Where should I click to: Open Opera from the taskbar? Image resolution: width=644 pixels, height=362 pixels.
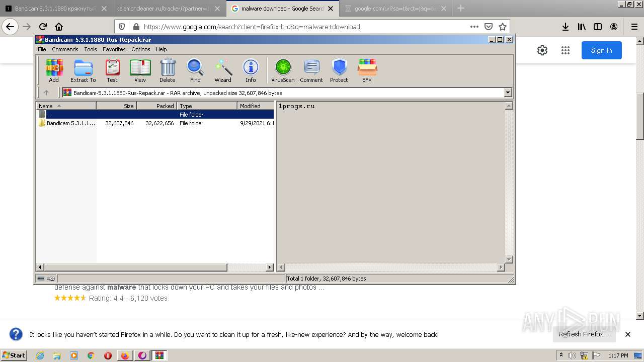click(x=108, y=355)
